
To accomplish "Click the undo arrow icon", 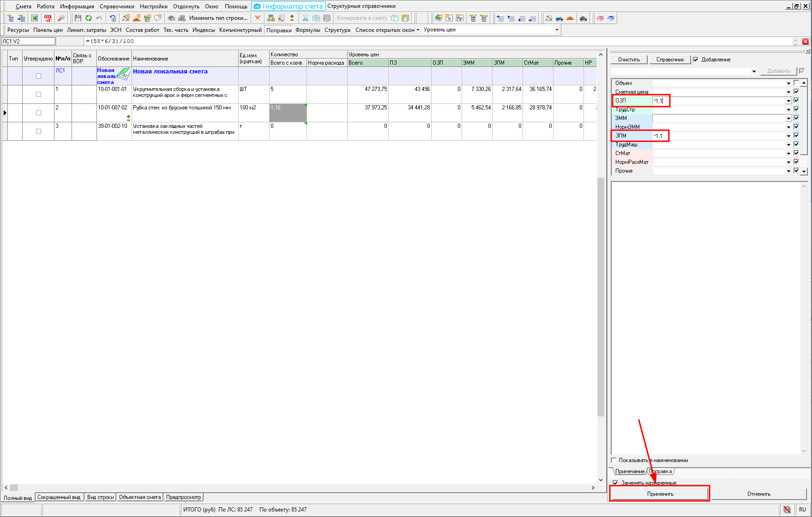I will [x=99, y=18].
